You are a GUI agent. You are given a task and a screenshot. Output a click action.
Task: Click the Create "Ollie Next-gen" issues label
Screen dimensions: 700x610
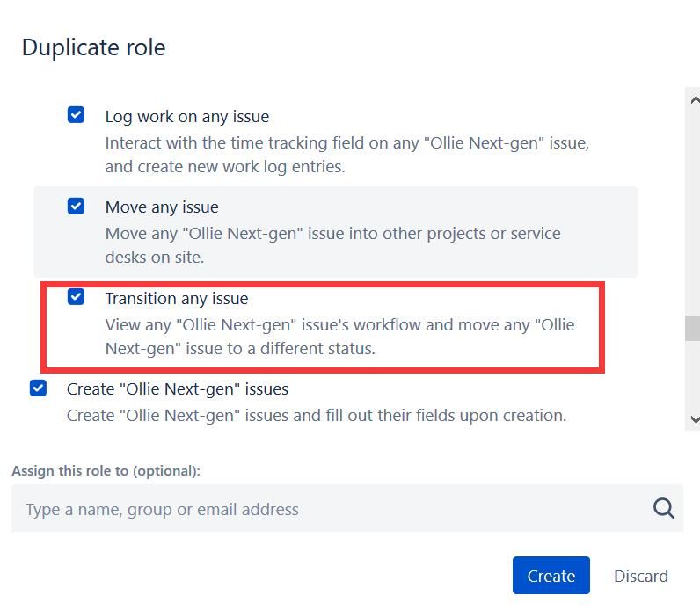point(178,389)
